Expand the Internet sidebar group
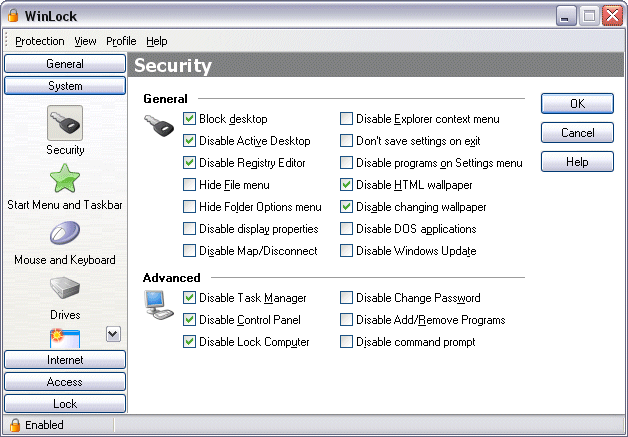 [x=65, y=360]
